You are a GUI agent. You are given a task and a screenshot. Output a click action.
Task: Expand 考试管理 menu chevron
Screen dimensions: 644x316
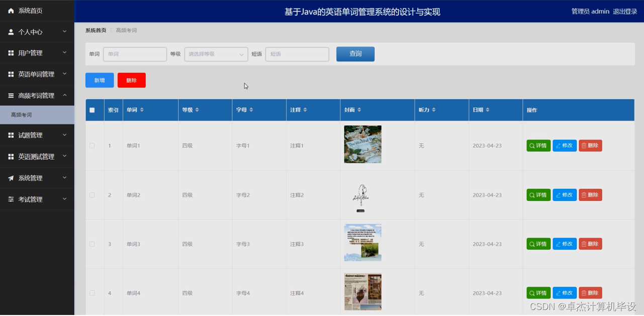click(x=64, y=199)
